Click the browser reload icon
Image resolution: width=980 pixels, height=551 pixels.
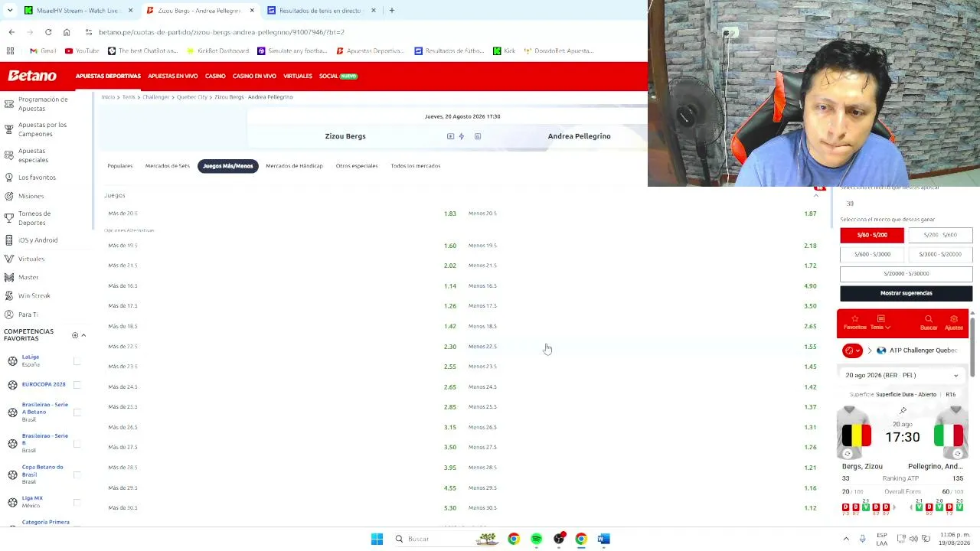click(x=48, y=32)
